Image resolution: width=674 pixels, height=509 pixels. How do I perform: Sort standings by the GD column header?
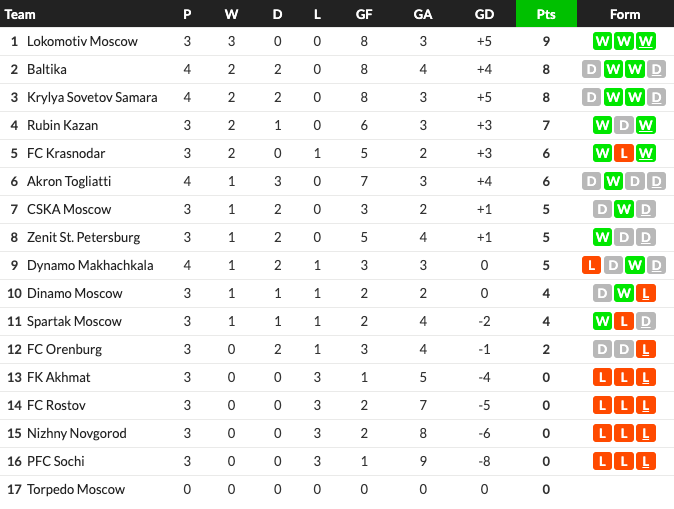[x=484, y=14]
